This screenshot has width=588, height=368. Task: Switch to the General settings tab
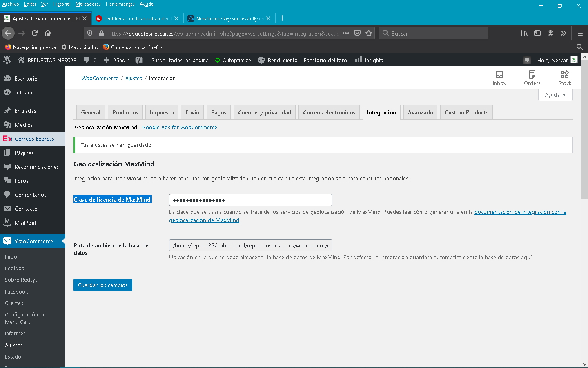[91, 112]
